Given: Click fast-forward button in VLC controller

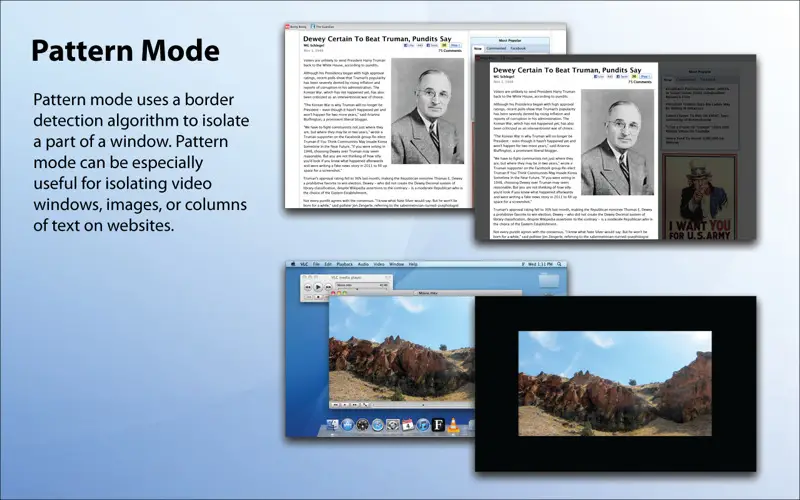Looking at the screenshot, I should tap(328, 287).
